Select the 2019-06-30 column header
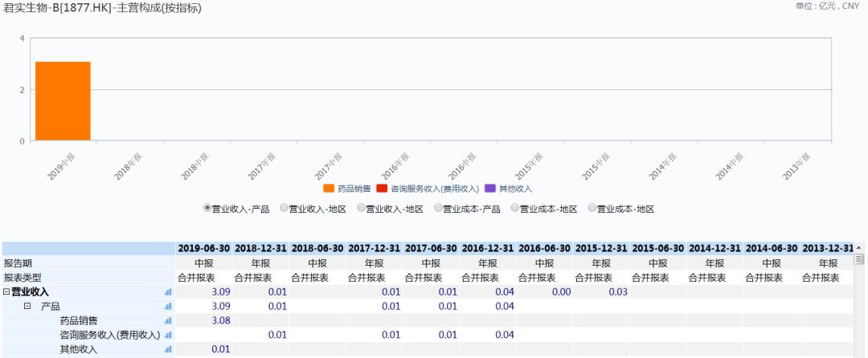Screen dimensions: 868x358 coord(203,249)
